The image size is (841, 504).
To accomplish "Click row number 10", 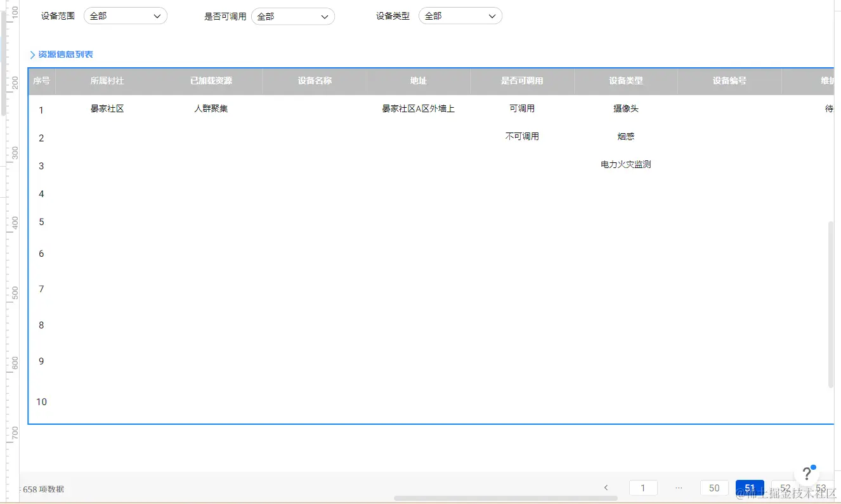I will pyautogui.click(x=41, y=402).
